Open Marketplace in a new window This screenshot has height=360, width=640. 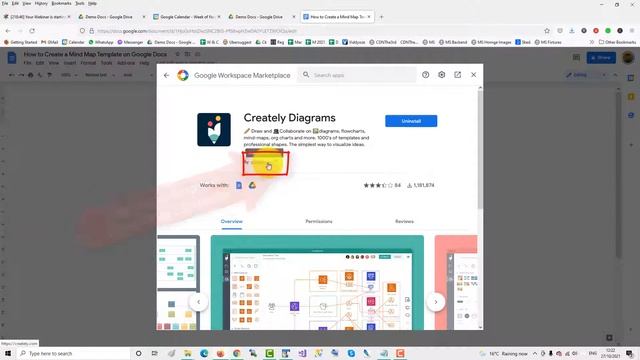(458, 75)
